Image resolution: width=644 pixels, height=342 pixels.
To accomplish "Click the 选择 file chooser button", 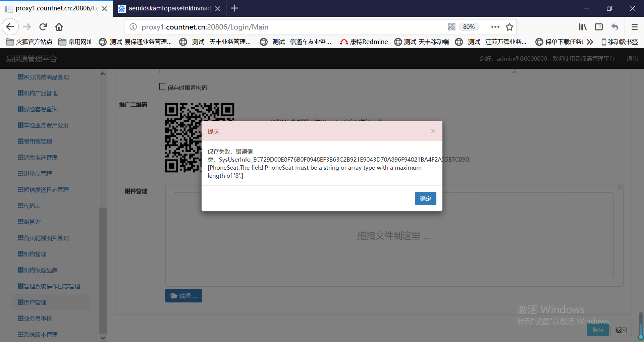I will 183,295.
